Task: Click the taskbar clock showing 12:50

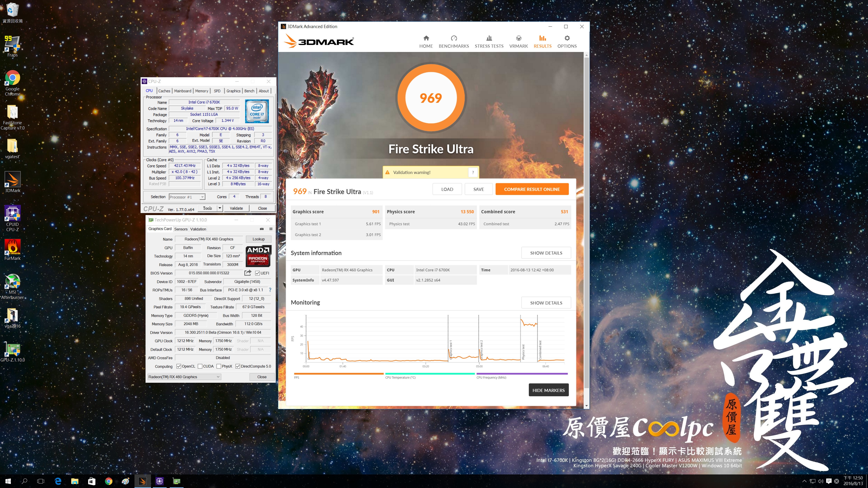Action: [x=853, y=481]
